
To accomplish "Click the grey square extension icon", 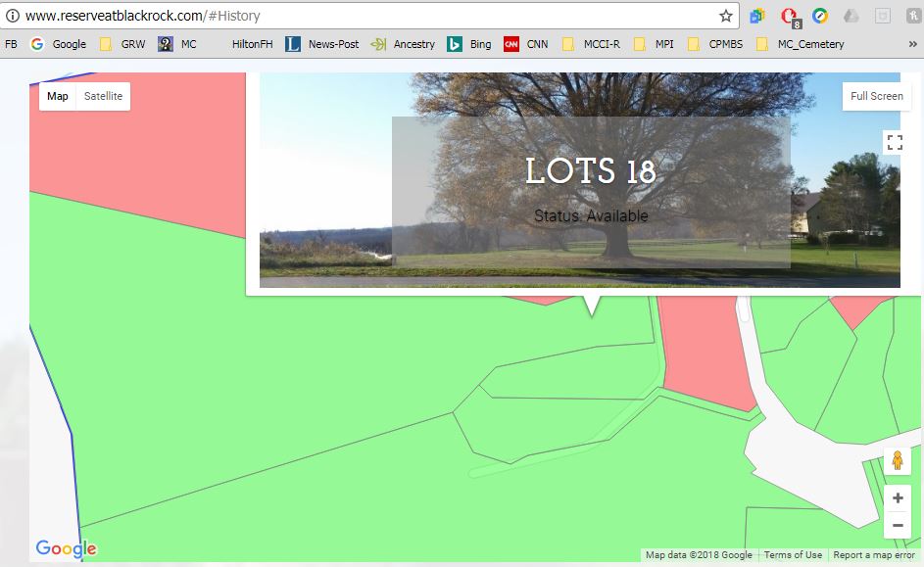I will pos(882,16).
